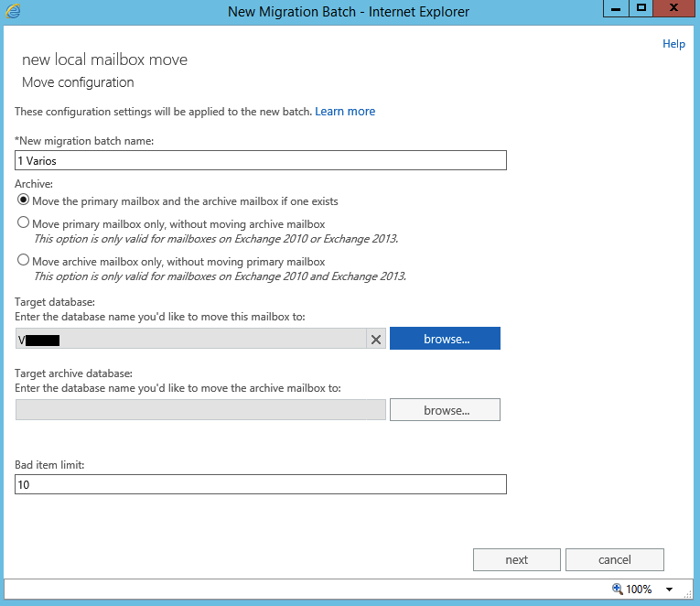Clear the target database field with X

click(375, 340)
